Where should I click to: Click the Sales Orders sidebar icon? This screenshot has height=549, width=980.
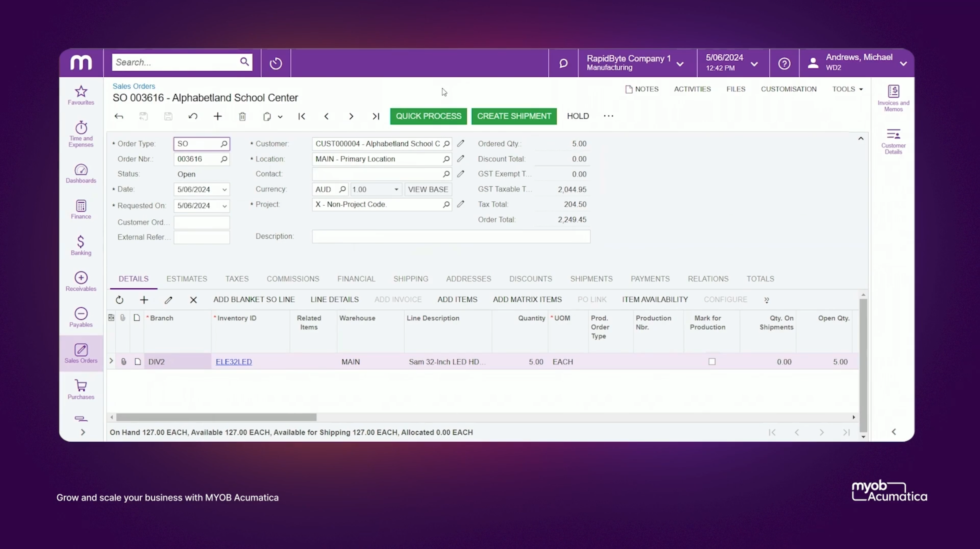[x=81, y=353]
